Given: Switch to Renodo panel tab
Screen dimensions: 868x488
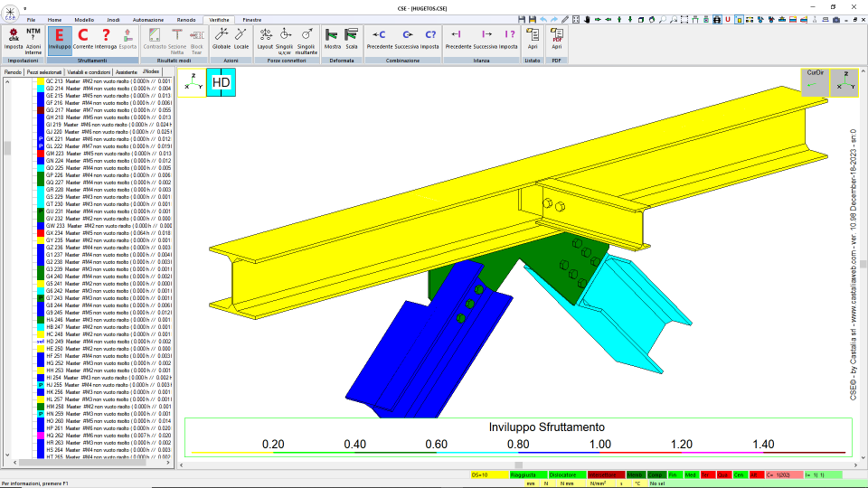Looking at the screenshot, I should [x=13, y=72].
